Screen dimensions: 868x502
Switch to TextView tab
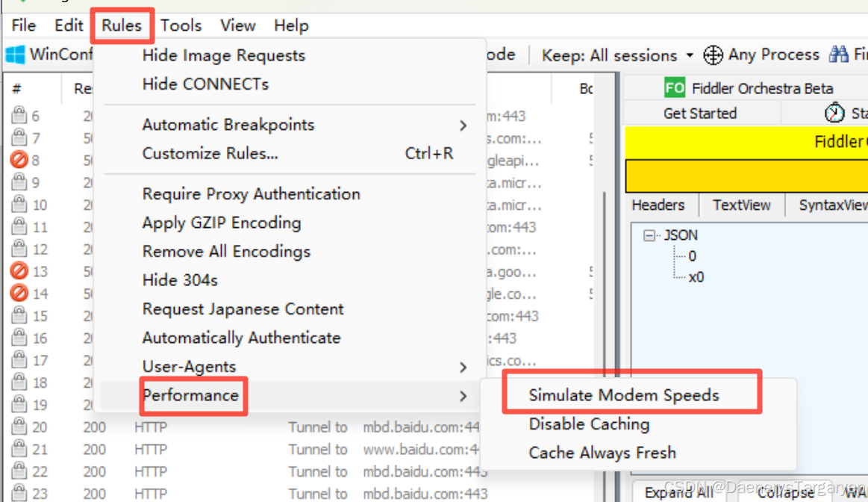tap(742, 205)
